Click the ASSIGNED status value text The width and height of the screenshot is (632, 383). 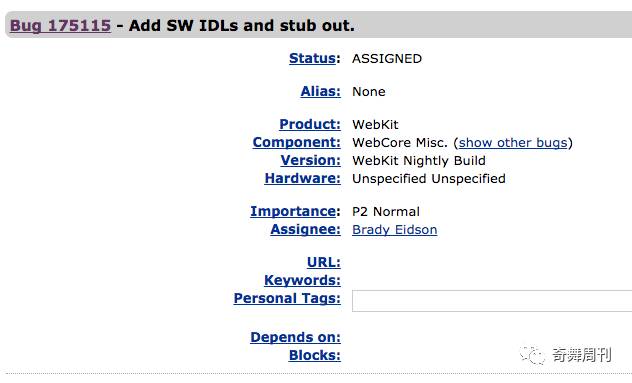pos(387,59)
